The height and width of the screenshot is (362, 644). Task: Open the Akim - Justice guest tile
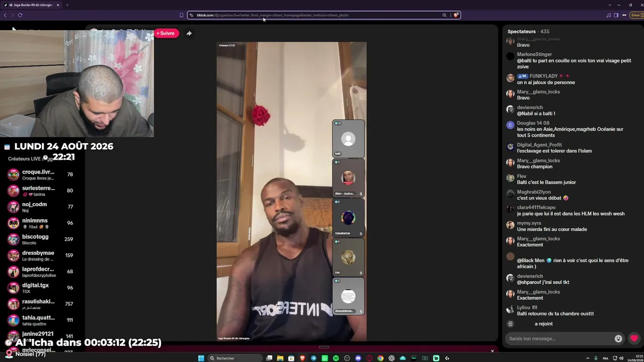(348, 178)
